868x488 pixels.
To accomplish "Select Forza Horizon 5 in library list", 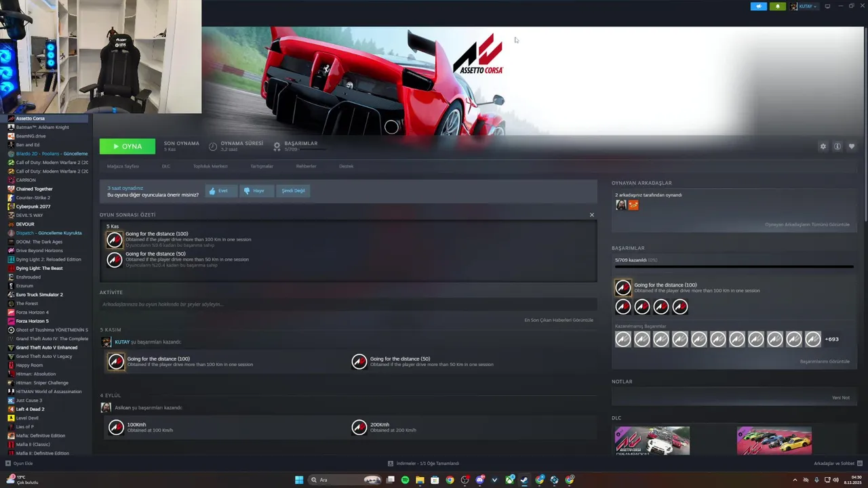I will point(32,321).
